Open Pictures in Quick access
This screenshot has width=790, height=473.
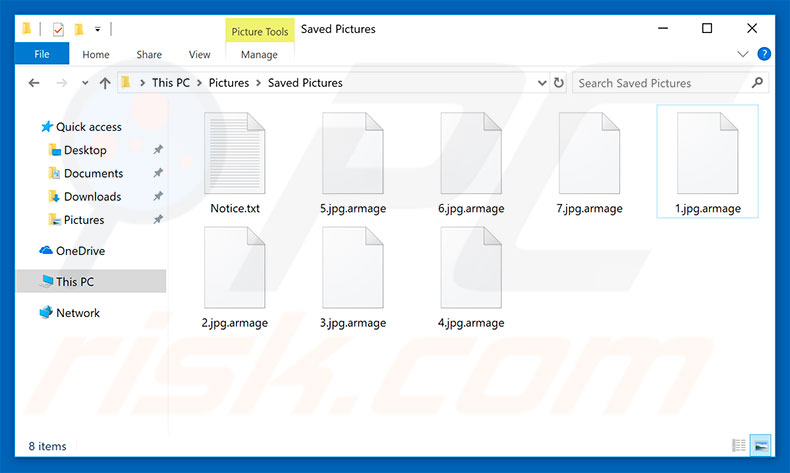[x=84, y=220]
